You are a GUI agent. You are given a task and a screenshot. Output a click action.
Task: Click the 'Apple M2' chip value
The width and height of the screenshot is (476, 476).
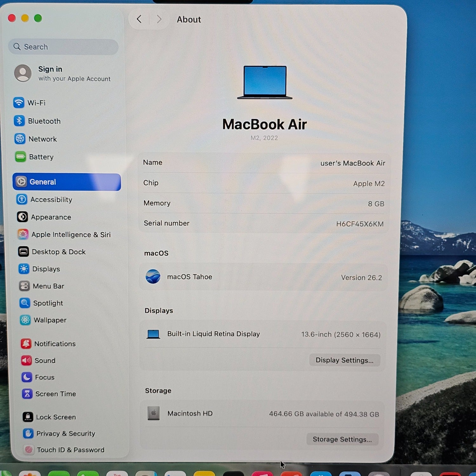click(x=369, y=184)
